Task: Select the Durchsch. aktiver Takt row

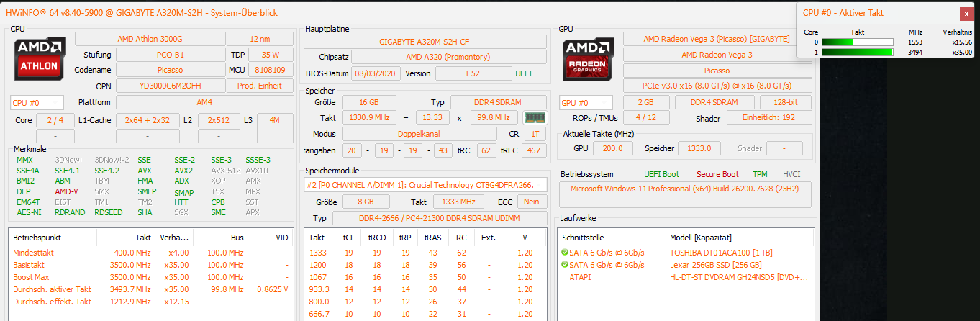Action: [x=151, y=289]
